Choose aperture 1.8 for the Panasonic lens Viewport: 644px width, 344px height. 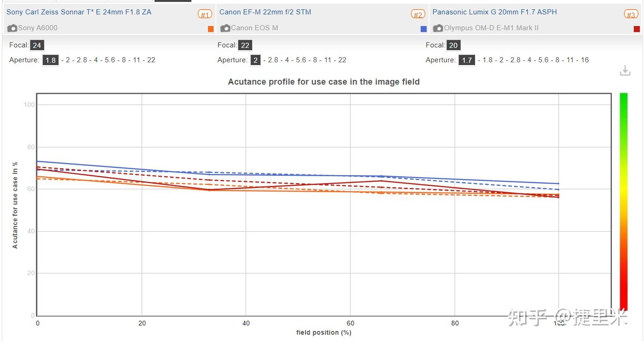(x=488, y=60)
